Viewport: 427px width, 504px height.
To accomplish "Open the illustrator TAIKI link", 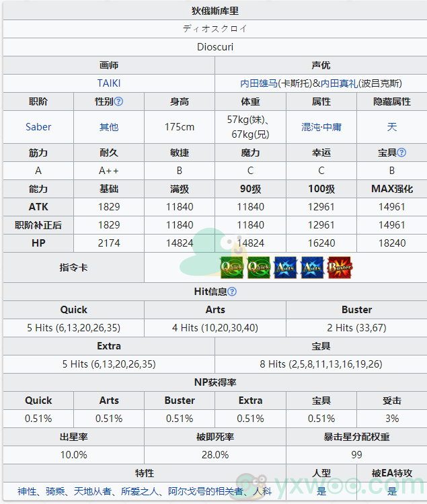I will (x=109, y=83).
